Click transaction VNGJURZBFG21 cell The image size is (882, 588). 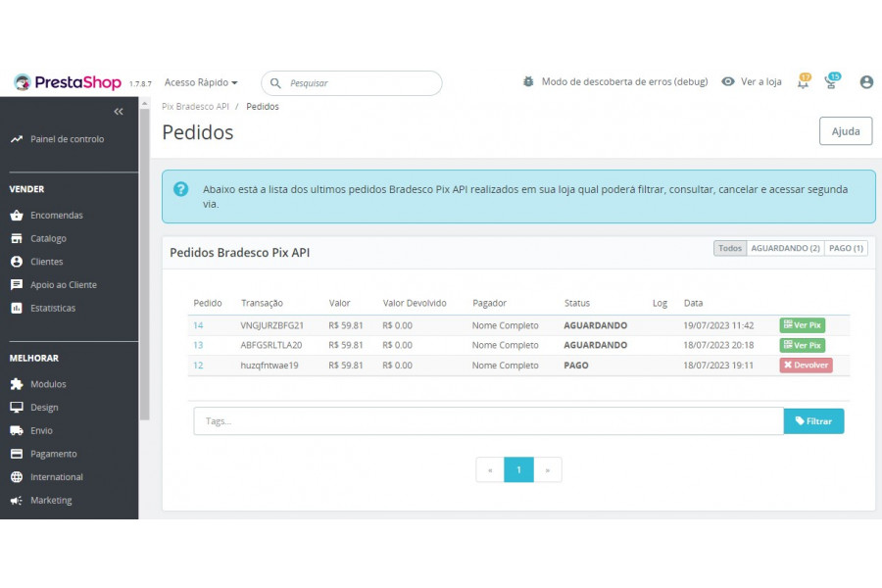pos(272,325)
